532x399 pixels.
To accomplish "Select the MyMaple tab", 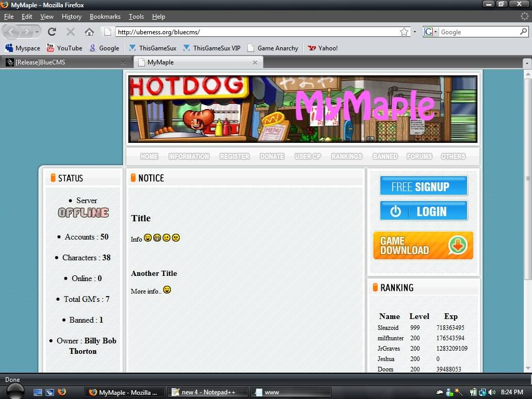I will [198, 62].
